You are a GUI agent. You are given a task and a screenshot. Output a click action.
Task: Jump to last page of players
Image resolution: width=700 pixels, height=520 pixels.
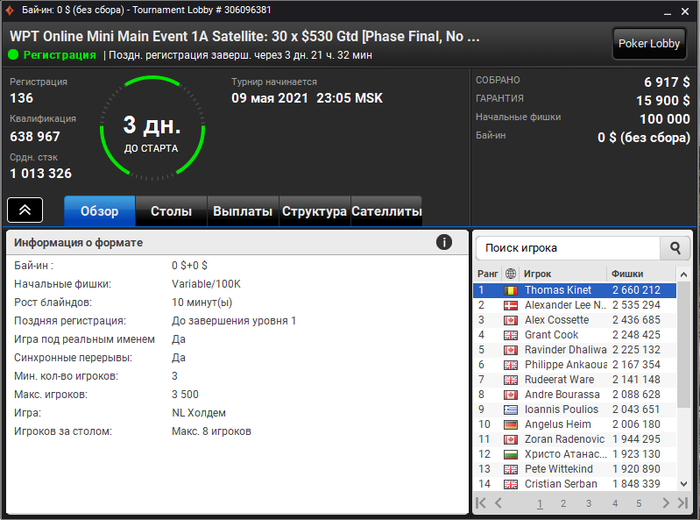tap(683, 503)
